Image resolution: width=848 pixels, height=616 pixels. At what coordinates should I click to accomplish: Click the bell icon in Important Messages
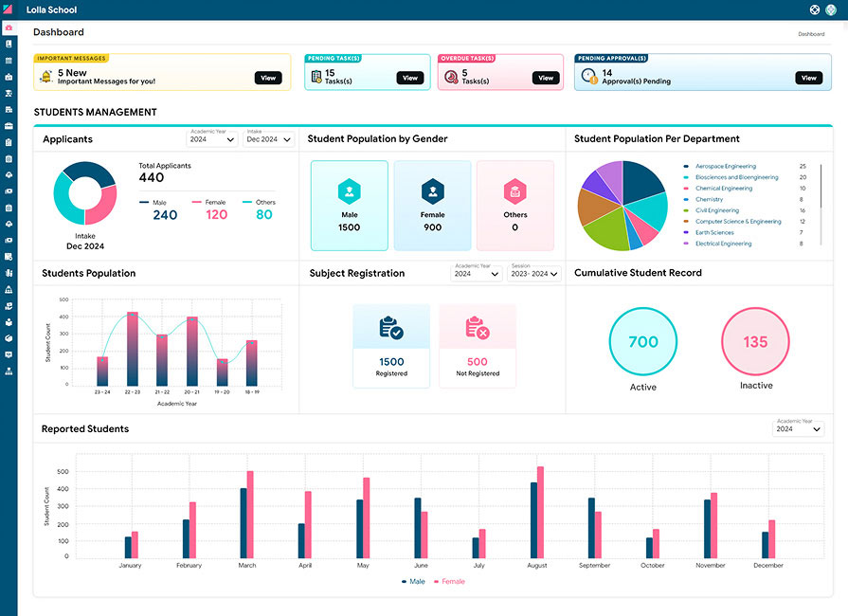click(x=46, y=77)
